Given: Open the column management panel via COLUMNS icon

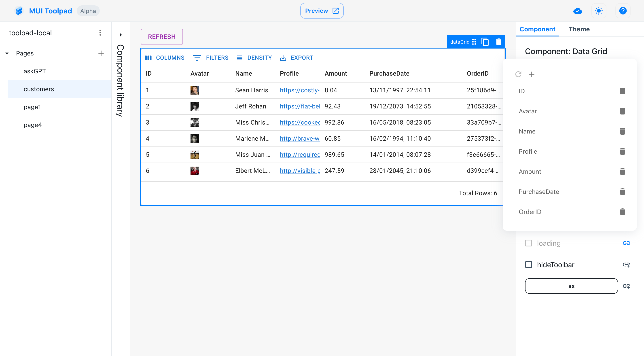Looking at the screenshot, I should point(148,57).
